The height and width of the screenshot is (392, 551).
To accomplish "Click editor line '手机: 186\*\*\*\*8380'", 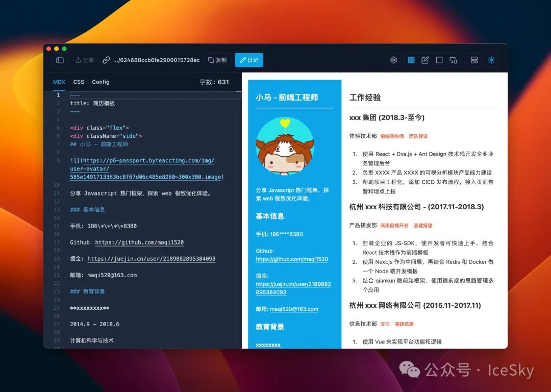I will [103, 226].
